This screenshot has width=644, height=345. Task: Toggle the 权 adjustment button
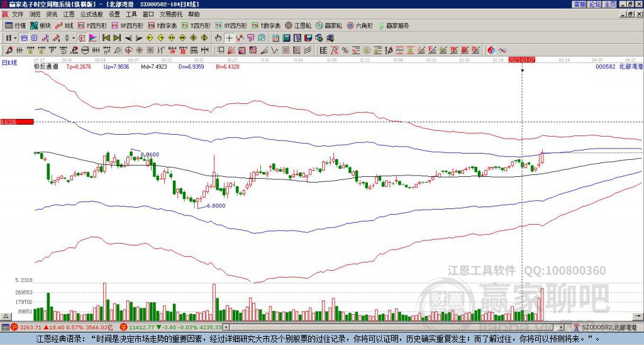point(82,38)
